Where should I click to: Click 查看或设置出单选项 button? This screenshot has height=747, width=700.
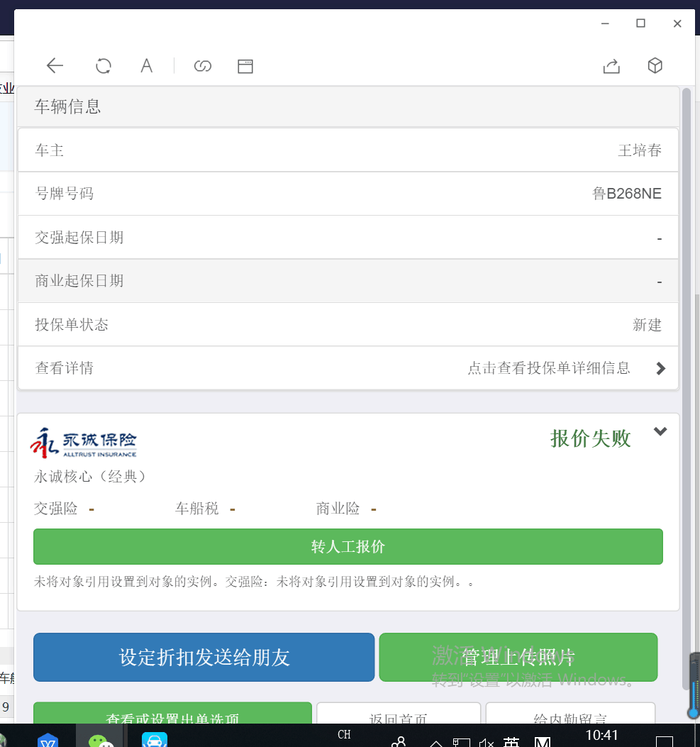click(x=172, y=713)
